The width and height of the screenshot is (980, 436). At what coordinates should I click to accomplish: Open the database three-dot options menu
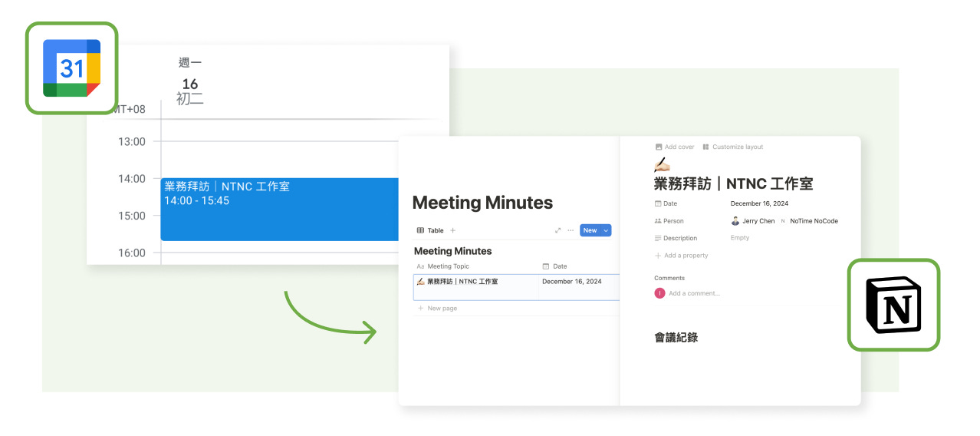point(571,230)
